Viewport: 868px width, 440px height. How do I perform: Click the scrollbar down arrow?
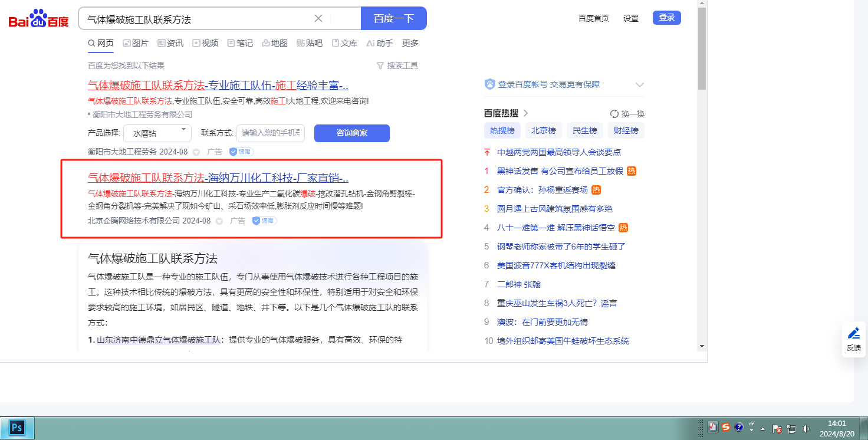tap(702, 346)
